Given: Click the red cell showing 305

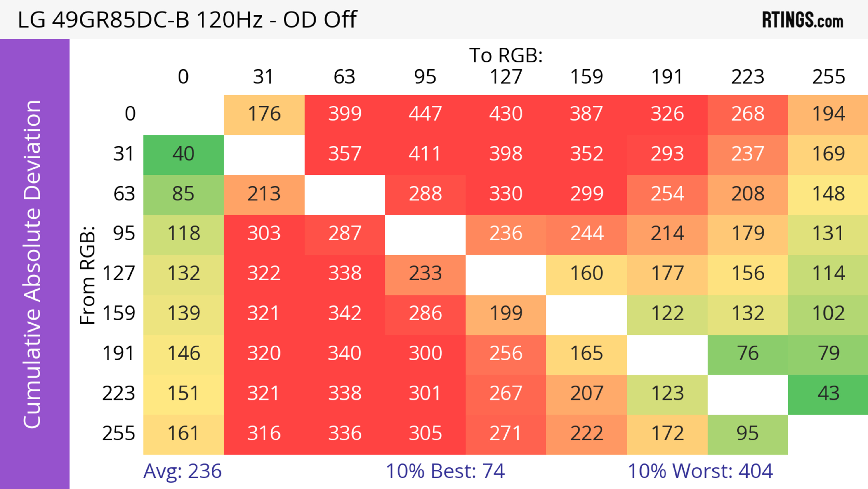Looking at the screenshot, I should (x=425, y=434).
